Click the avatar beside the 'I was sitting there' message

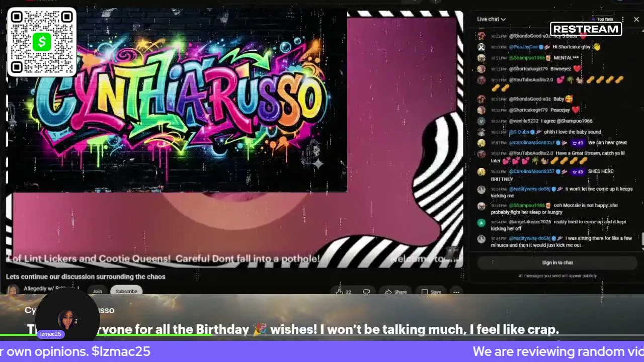coord(481,239)
